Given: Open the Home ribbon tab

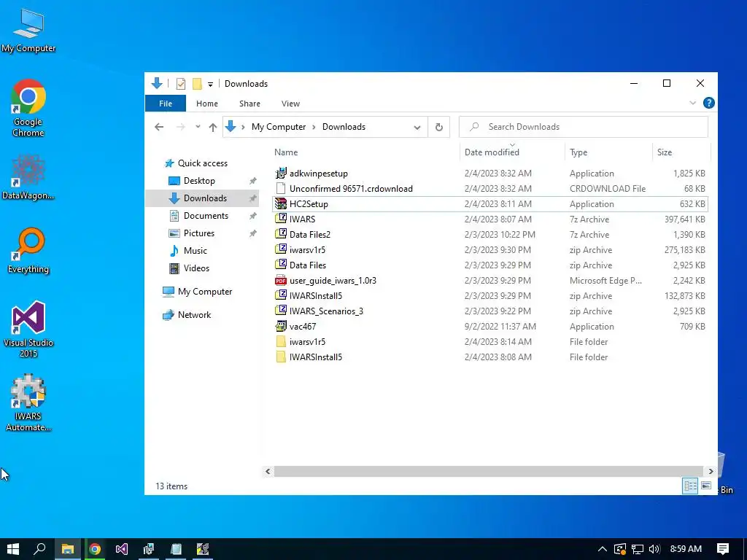Looking at the screenshot, I should 206,104.
